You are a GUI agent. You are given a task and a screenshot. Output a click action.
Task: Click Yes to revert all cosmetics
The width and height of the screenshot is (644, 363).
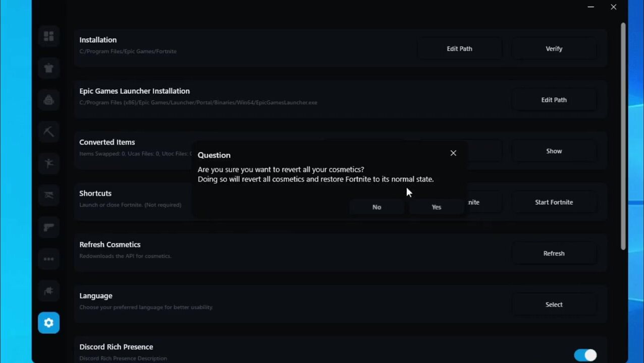click(436, 207)
